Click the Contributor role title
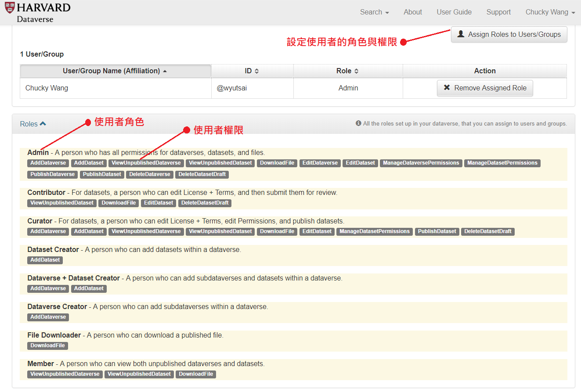581x392 pixels. (x=46, y=193)
